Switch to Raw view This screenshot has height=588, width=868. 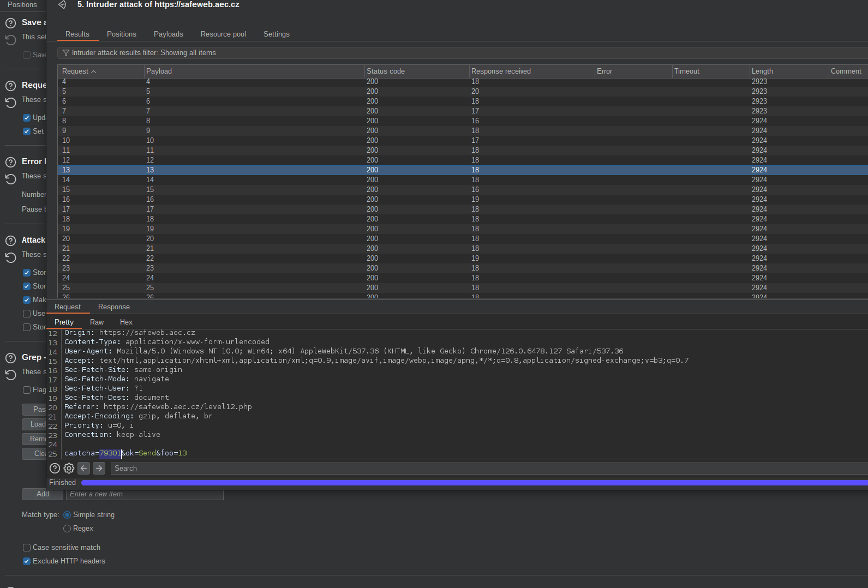coord(97,322)
